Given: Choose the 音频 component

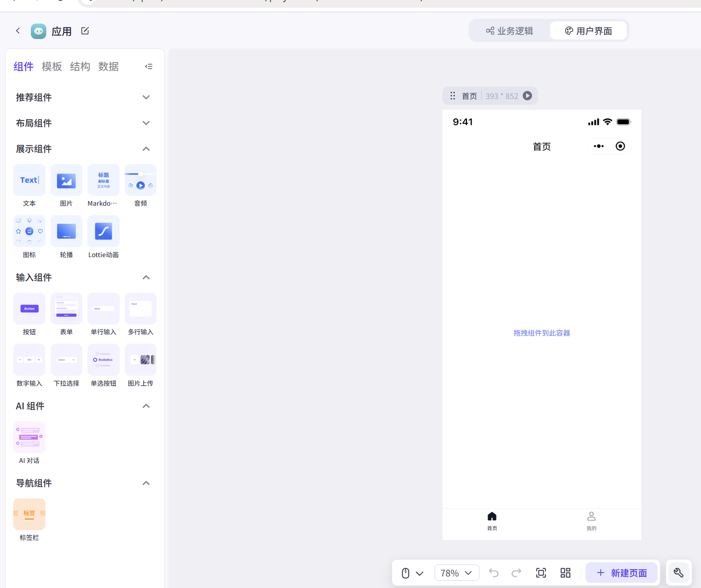Looking at the screenshot, I should coord(140,180).
